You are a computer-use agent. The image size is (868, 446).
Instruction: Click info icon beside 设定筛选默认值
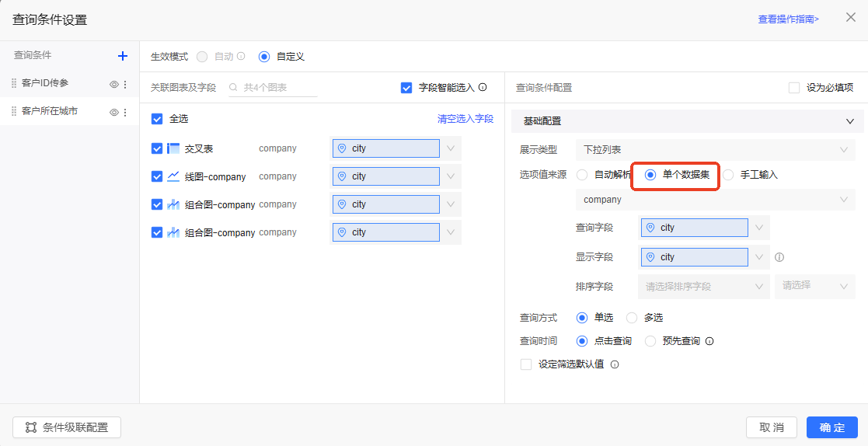[x=615, y=364]
